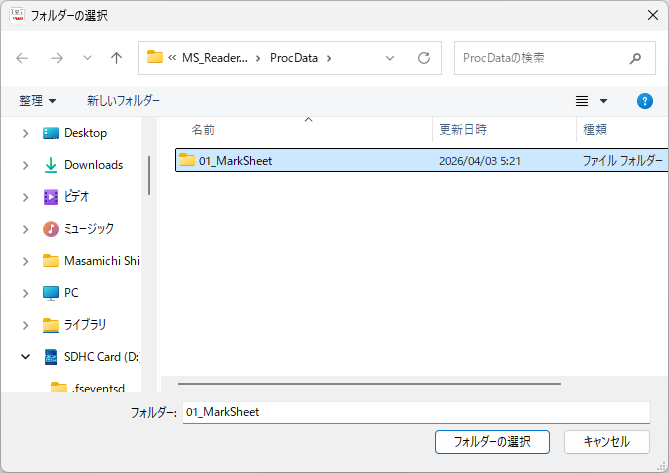Select the Downloads folder in sidebar
The image size is (669, 473).
[93, 165]
